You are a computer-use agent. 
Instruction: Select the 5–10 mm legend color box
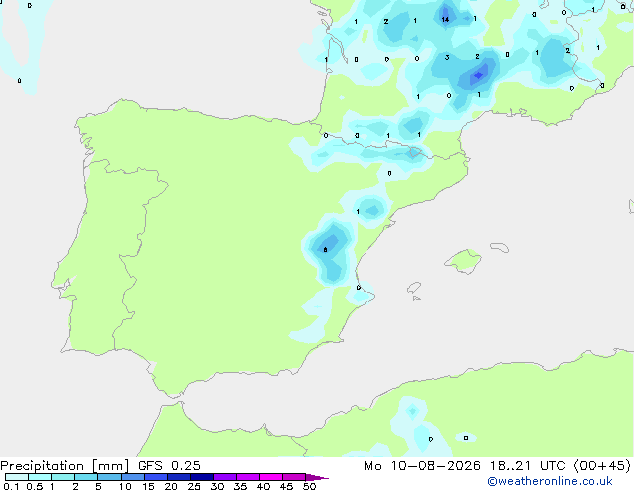click(x=109, y=477)
